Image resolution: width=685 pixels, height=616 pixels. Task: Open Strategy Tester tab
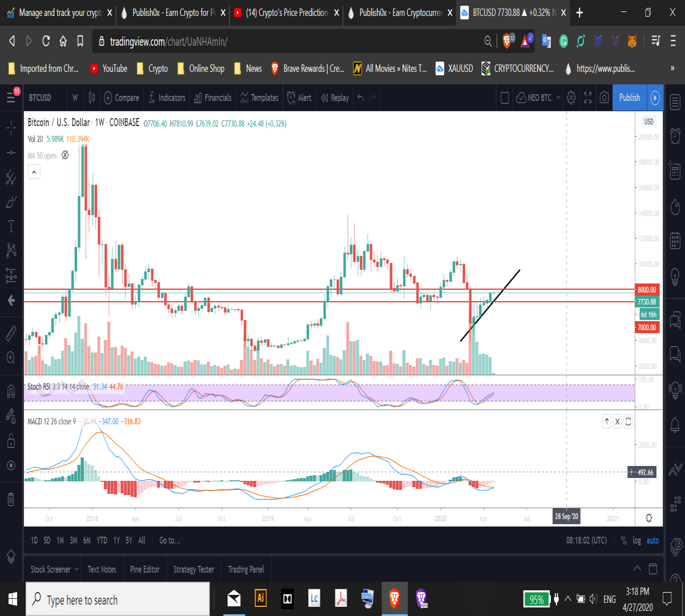(194, 569)
